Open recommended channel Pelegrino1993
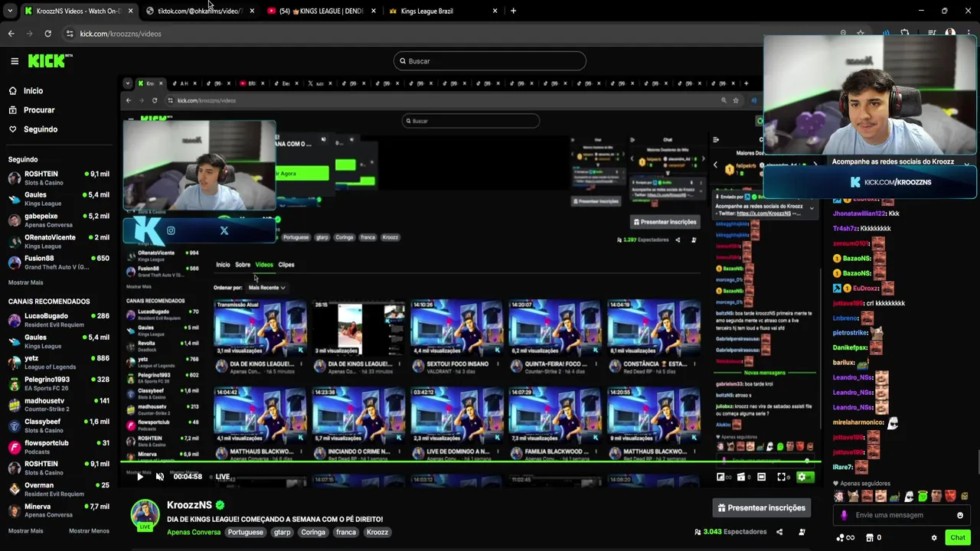Screen dimensions: 980x551 (59, 383)
